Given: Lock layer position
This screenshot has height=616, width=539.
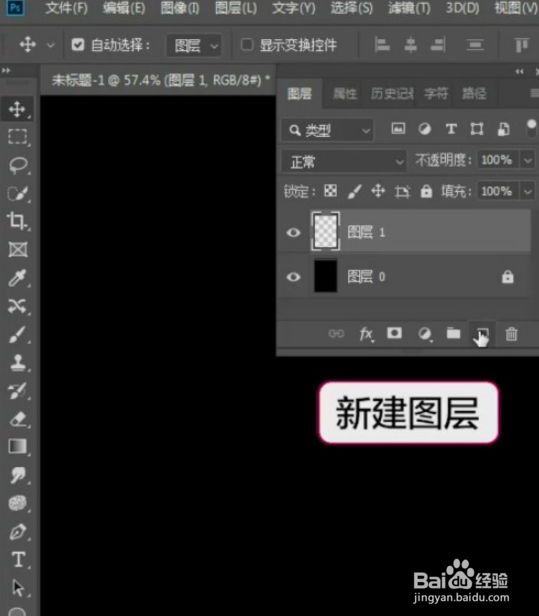Looking at the screenshot, I should tap(378, 191).
